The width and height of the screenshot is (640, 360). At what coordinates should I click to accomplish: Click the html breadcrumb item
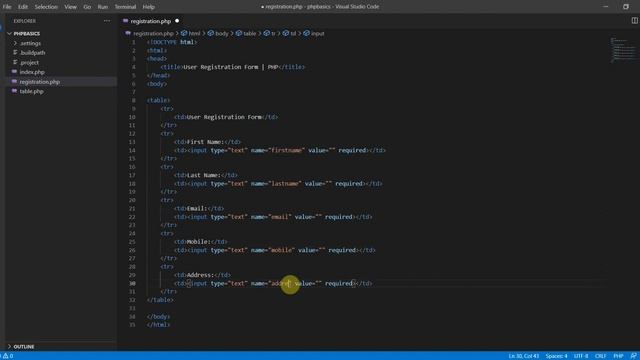(194, 33)
